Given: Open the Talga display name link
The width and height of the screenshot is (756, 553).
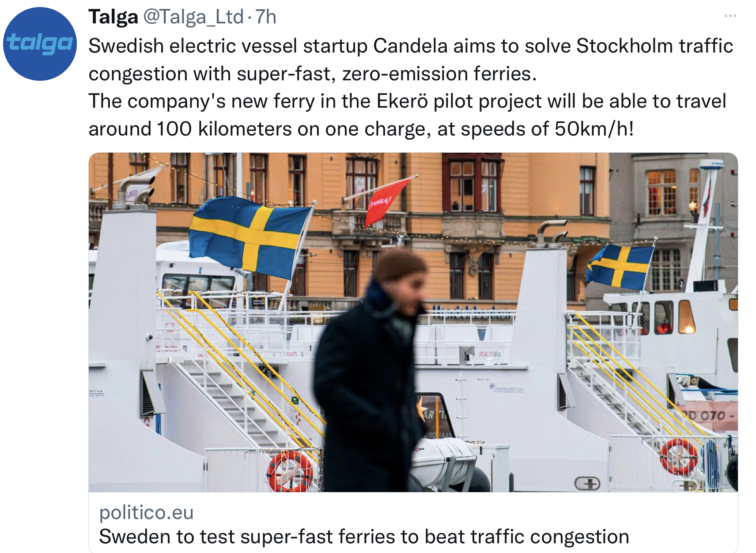Looking at the screenshot, I should click(113, 17).
